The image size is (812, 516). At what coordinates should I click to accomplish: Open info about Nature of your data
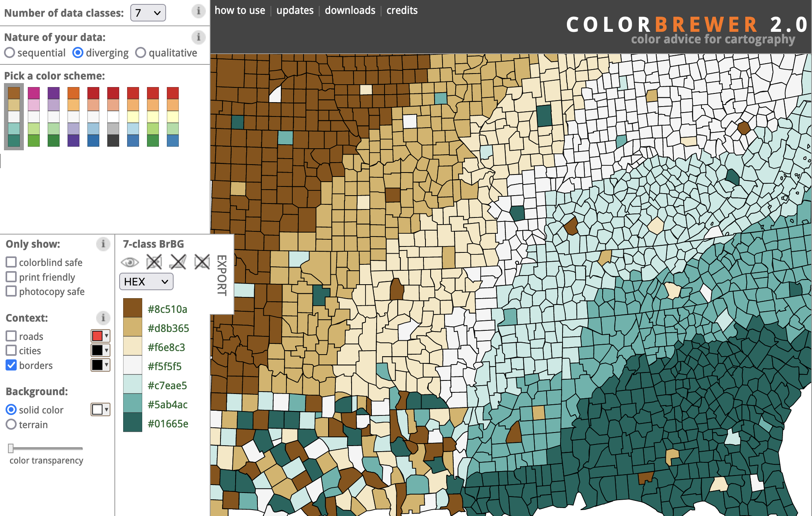199,37
